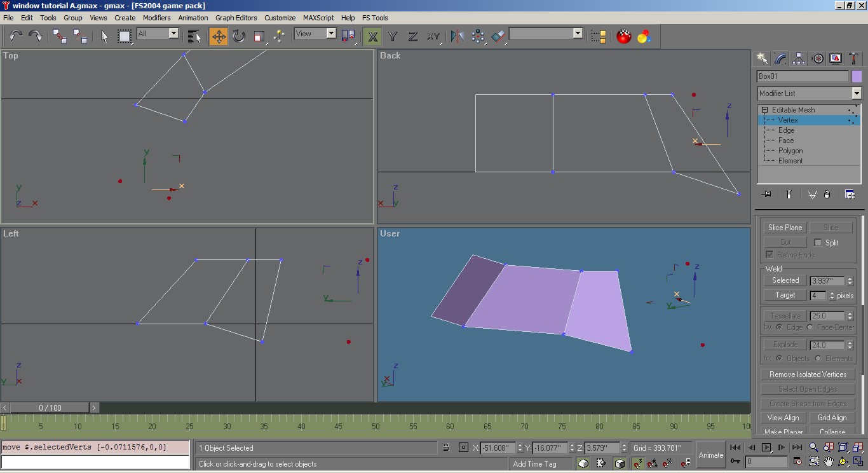Toggle the selection lock icon
Viewport: 868px width, 473px height.
tap(446, 448)
